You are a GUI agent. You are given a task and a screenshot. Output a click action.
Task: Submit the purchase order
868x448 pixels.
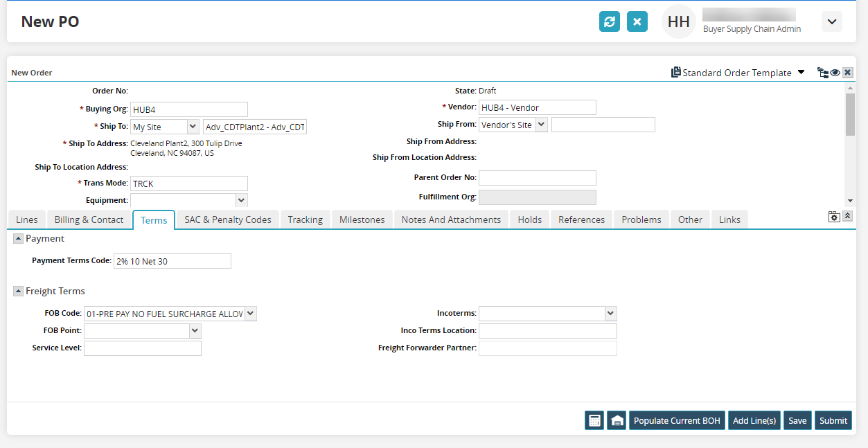coord(833,420)
